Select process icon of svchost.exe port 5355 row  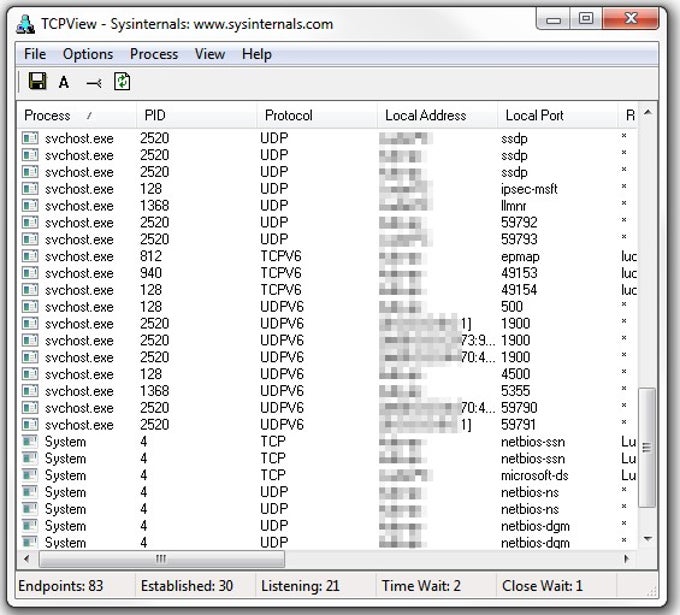(x=30, y=391)
